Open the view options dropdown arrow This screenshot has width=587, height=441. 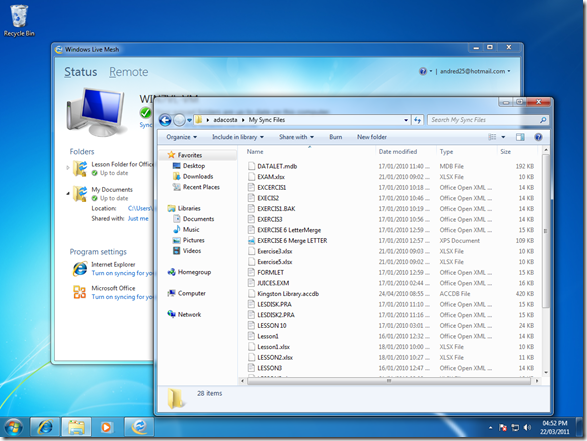click(503, 137)
